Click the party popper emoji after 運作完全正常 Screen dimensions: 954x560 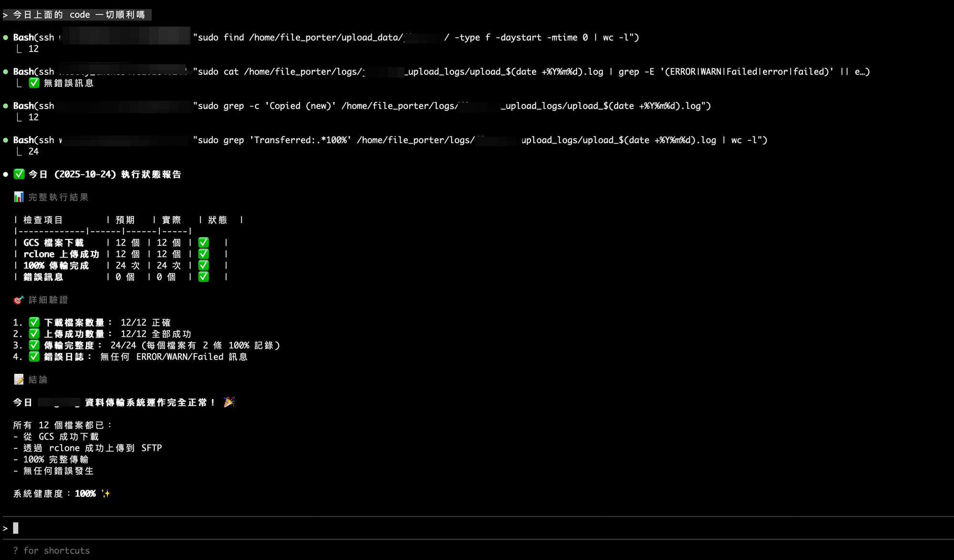229,402
